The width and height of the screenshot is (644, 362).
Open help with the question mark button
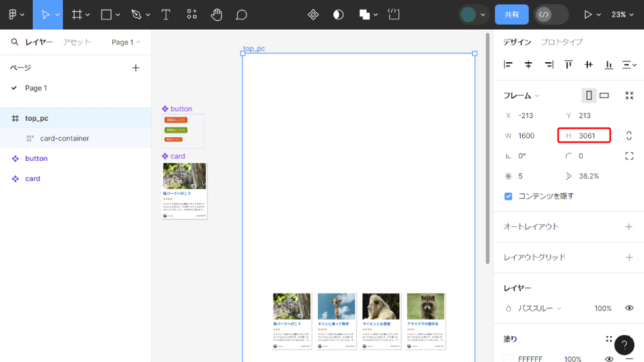(624, 345)
